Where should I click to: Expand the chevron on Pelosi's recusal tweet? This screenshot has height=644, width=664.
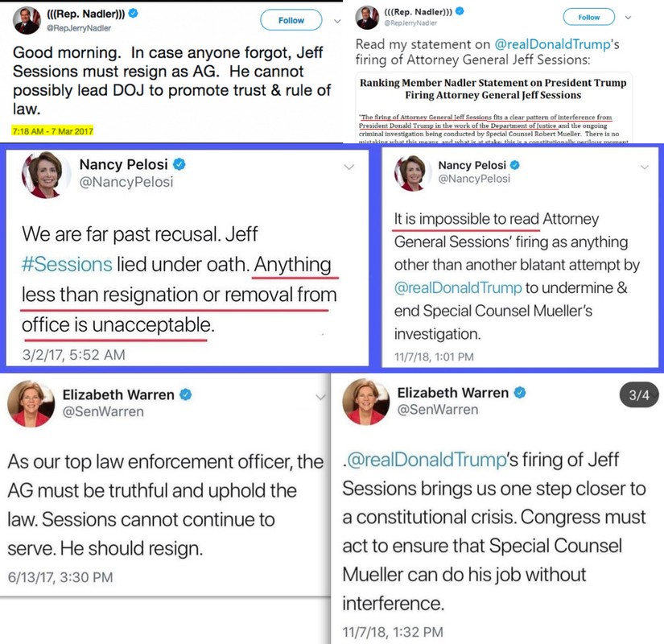click(x=349, y=167)
